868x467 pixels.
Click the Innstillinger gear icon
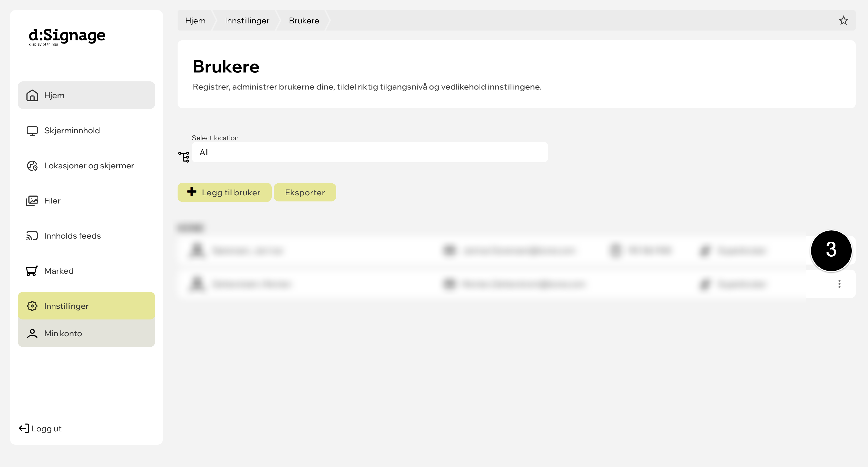pos(32,306)
